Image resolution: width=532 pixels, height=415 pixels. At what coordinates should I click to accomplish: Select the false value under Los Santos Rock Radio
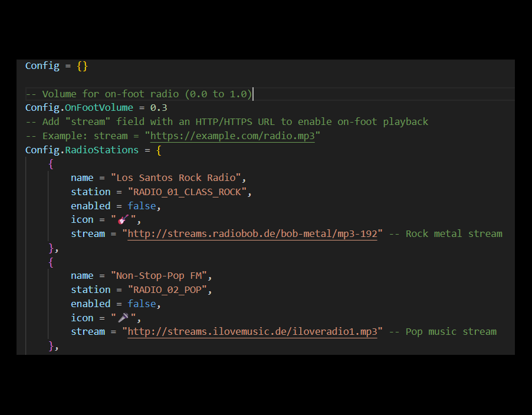(142, 206)
